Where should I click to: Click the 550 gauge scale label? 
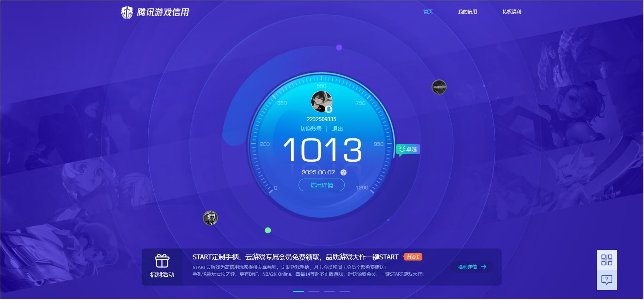(x=321, y=86)
